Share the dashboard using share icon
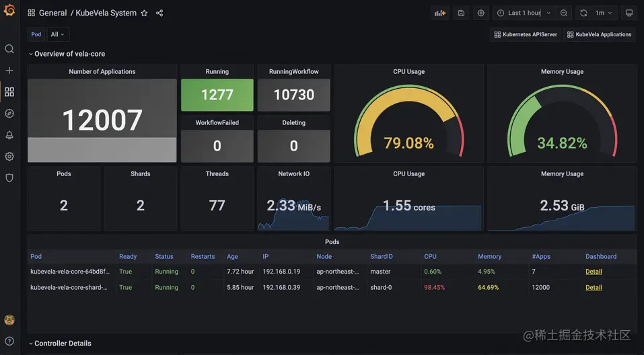644x355 pixels. click(x=159, y=13)
